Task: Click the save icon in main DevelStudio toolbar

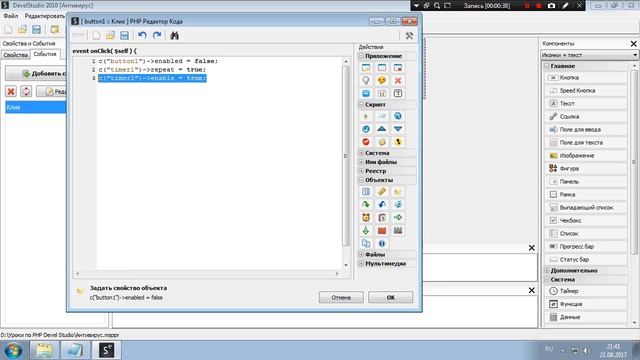Action: coord(37,29)
